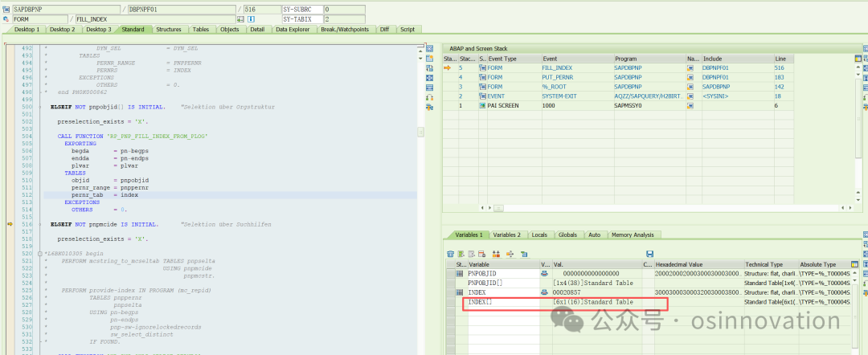
Task: Click line 512 pernr_tab = index
Action: coord(104,195)
